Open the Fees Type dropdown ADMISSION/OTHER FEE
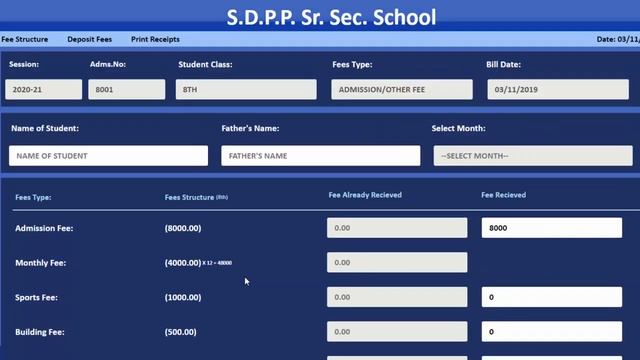 [402, 89]
